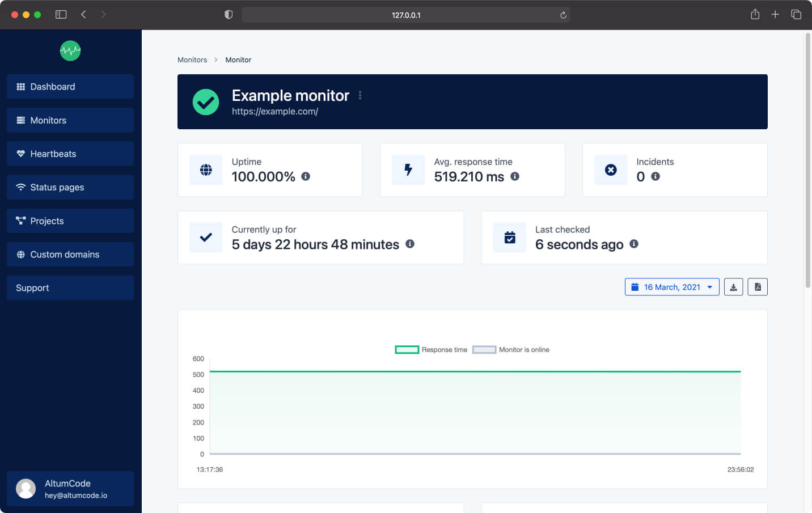Click the Monitors server icon
Screen dimensions: 812x513
click(21, 120)
